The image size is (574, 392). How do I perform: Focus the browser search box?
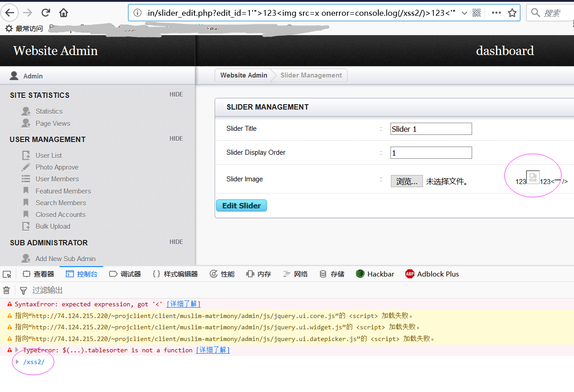pos(550,13)
